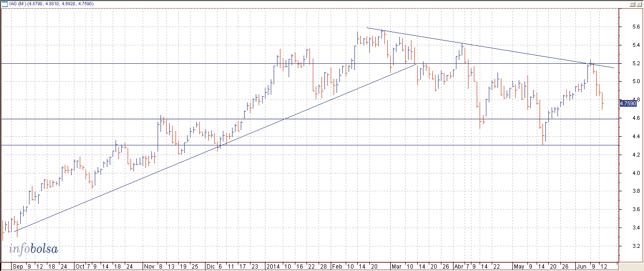
Task: Click the 'Sep' date axis label
Action: (17, 266)
